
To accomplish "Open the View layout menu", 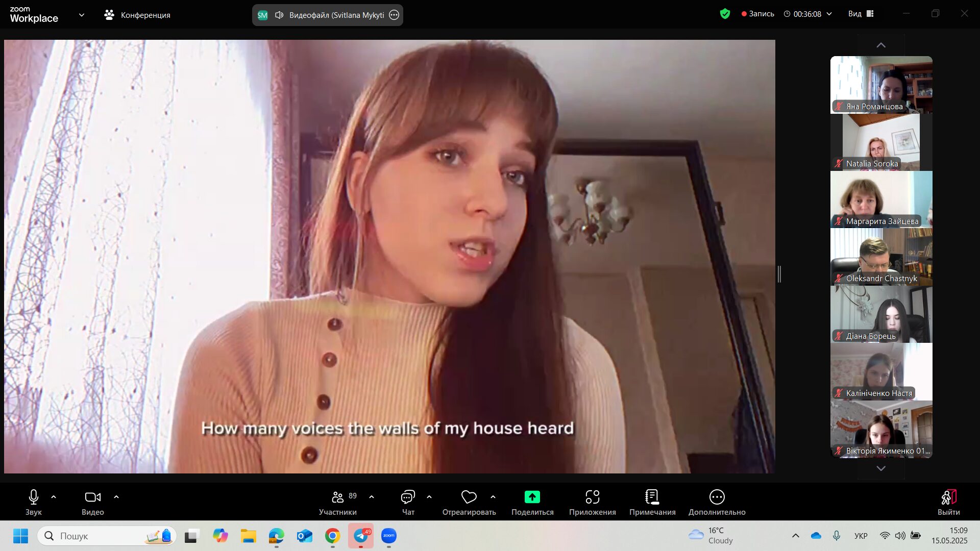I will coord(861,14).
